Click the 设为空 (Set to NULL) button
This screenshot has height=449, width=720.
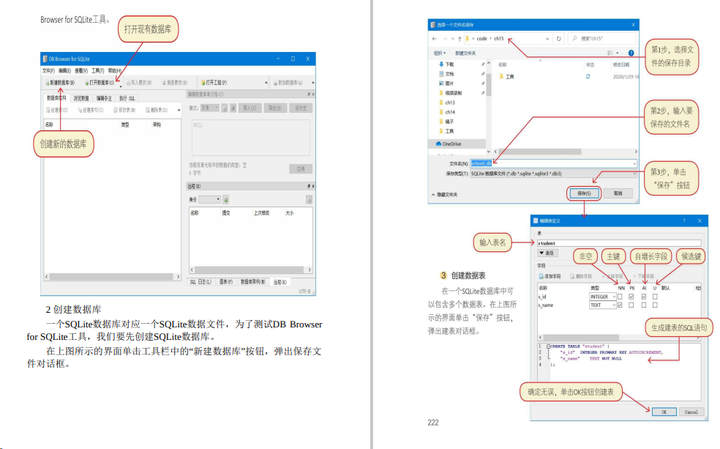[301, 108]
